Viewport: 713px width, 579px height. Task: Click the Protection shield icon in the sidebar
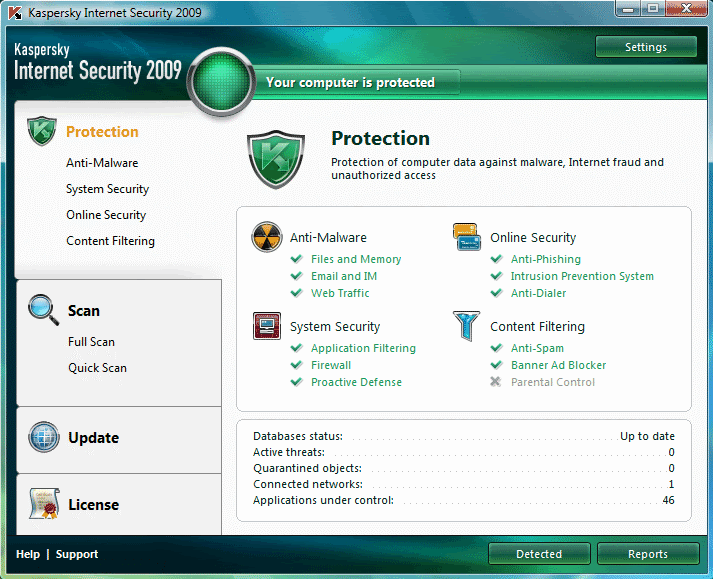coord(42,131)
